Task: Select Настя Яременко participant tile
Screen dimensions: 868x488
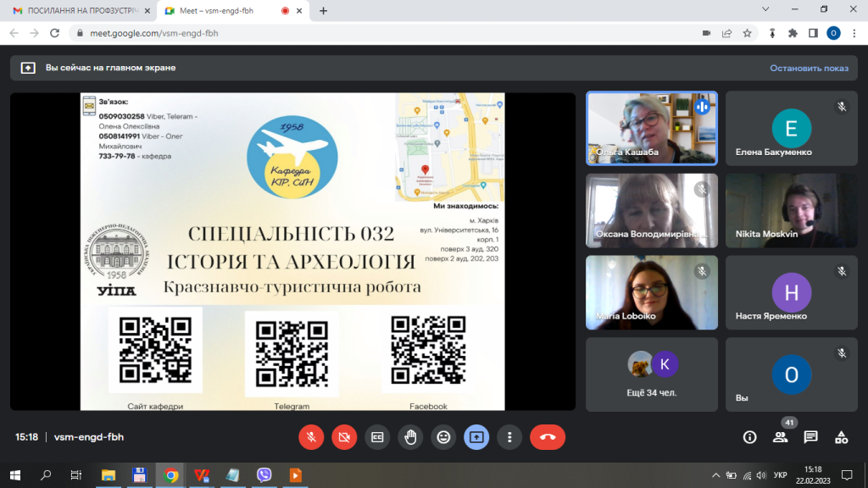Action: [x=792, y=292]
